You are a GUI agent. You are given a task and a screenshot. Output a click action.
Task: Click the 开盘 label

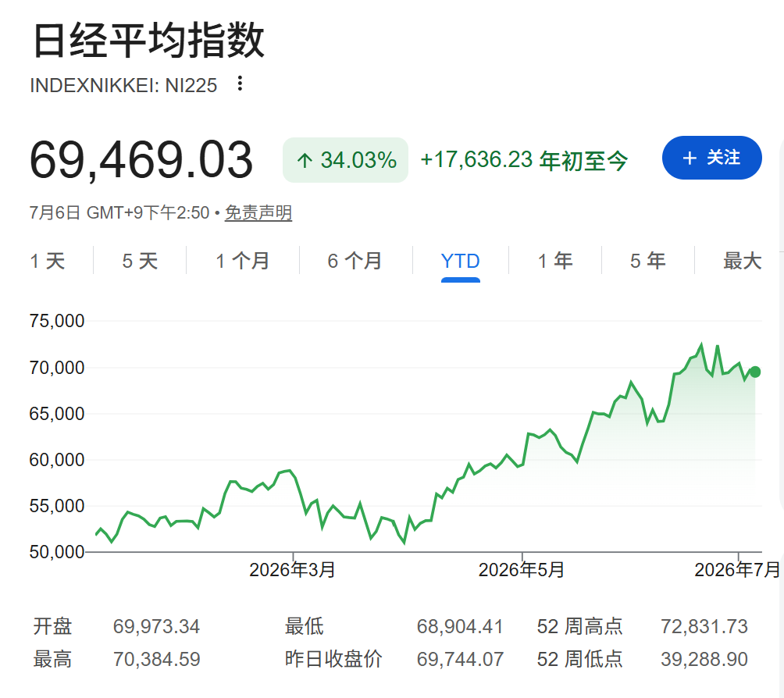[x=52, y=626]
